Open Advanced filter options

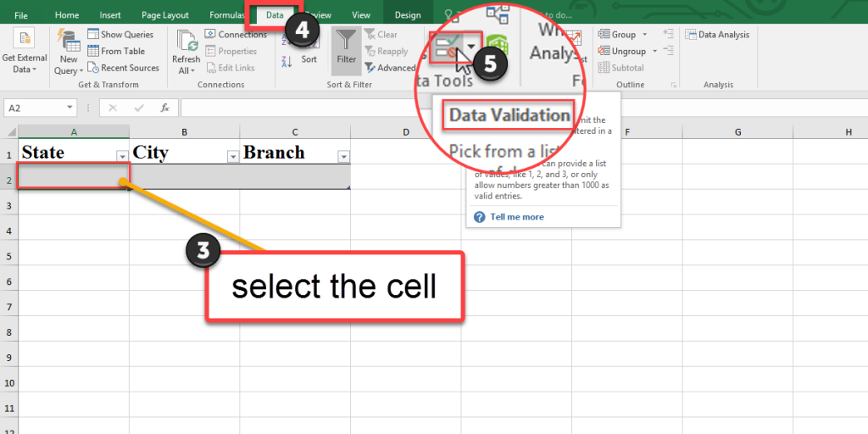coord(390,68)
